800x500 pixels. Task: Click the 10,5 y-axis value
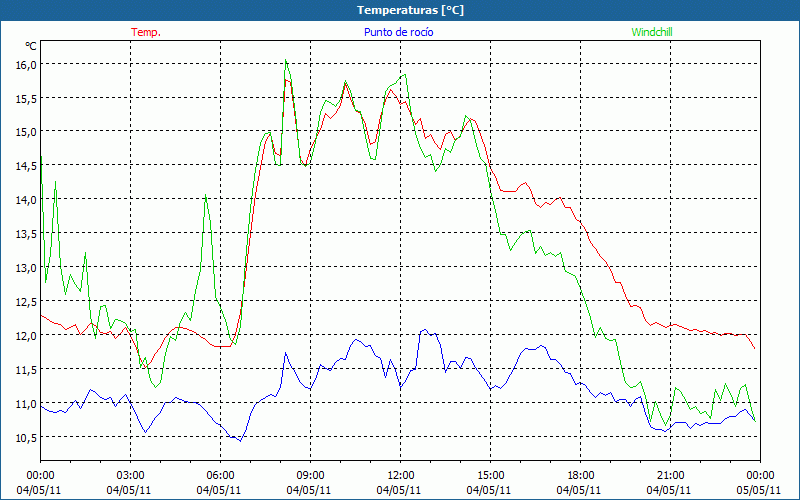pyautogui.click(x=27, y=437)
